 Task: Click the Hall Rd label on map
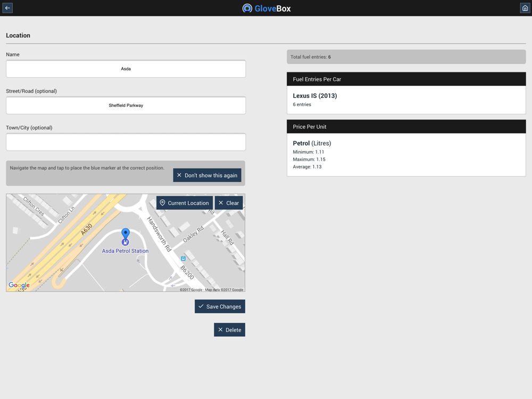[227, 237]
